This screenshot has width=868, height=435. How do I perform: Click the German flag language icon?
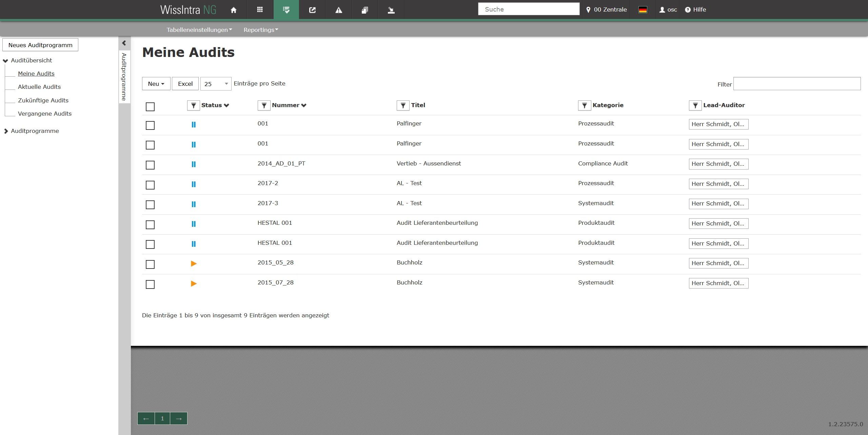[643, 10]
